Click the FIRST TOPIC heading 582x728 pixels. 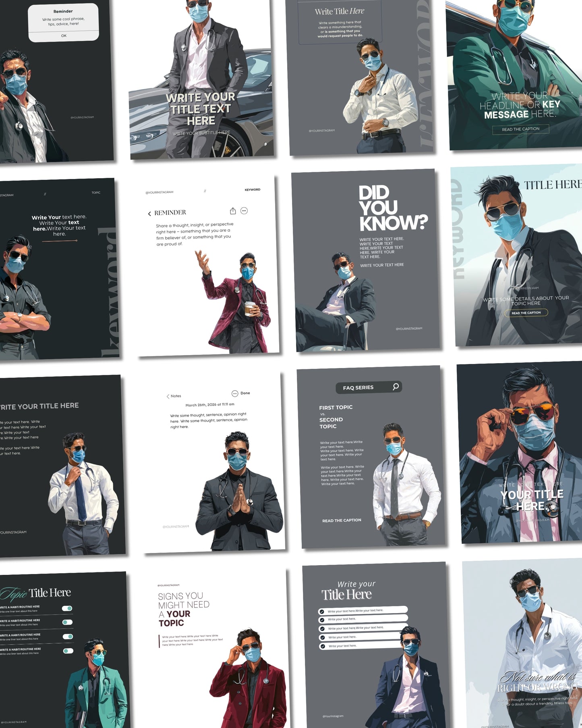point(336,408)
